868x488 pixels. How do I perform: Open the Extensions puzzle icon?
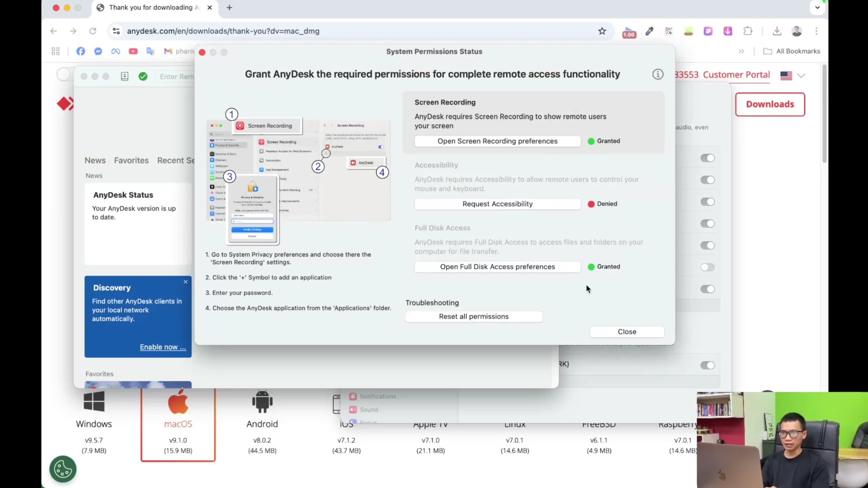(748, 31)
